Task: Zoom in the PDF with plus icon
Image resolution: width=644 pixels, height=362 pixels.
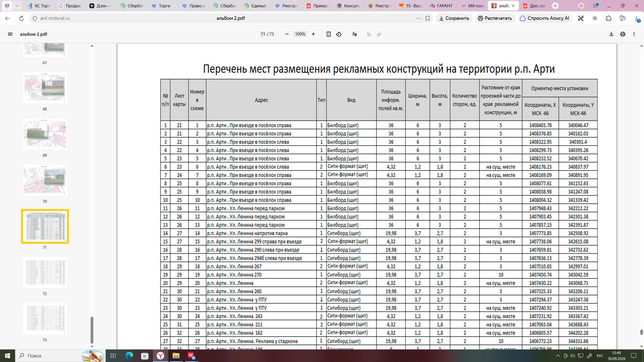Action: point(313,34)
